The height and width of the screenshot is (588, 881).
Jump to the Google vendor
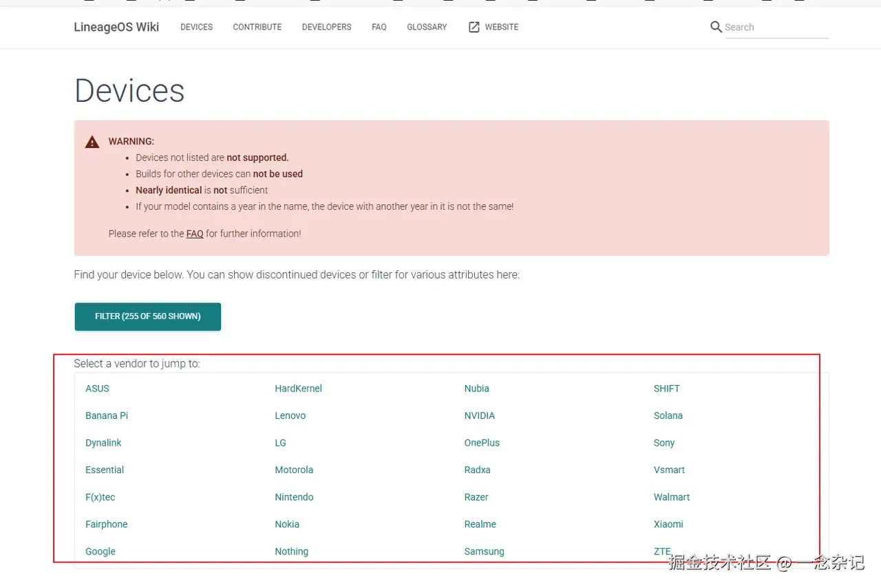tap(100, 552)
